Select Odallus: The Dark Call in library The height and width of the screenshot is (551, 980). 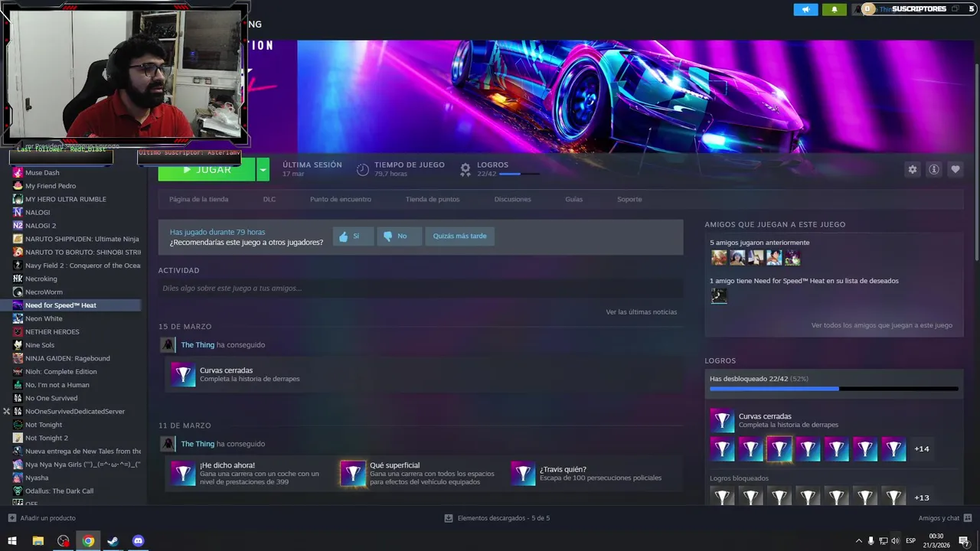point(59,491)
